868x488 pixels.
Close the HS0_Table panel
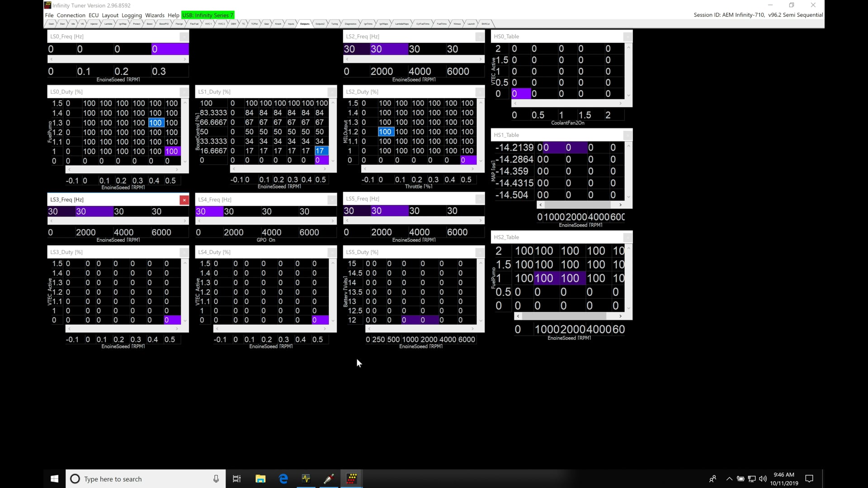[627, 37]
